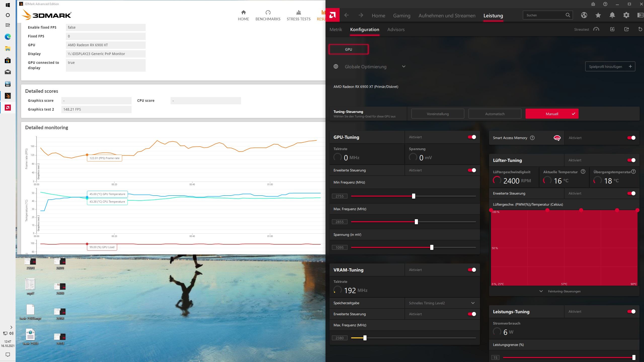Click the Spannung value box 1095
The image size is (644, 362).
tap(339, 247)
